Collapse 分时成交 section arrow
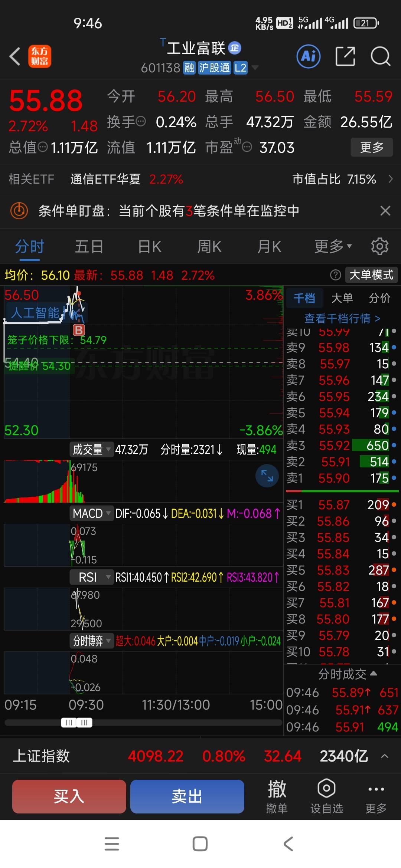This screenshot has width=401, height=868. pyautogui.click(x=374, y=673)
